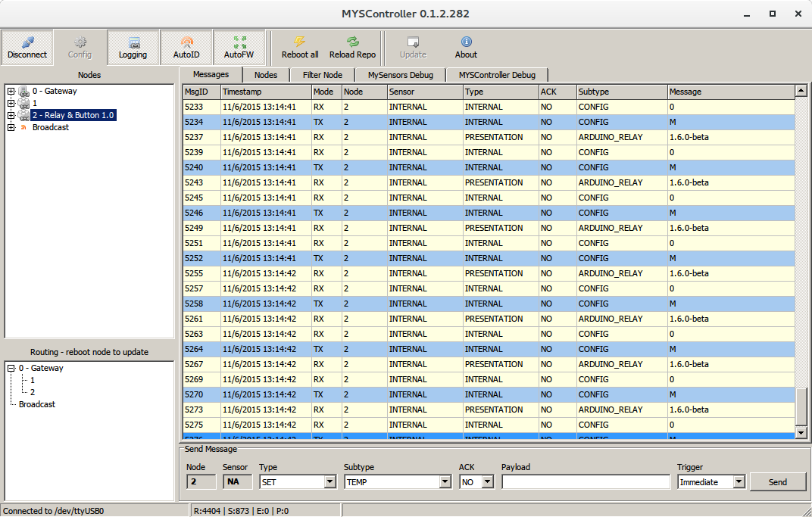Select message row with MsgID 5234
812x517 pixels.
click(x=489, y=122)
